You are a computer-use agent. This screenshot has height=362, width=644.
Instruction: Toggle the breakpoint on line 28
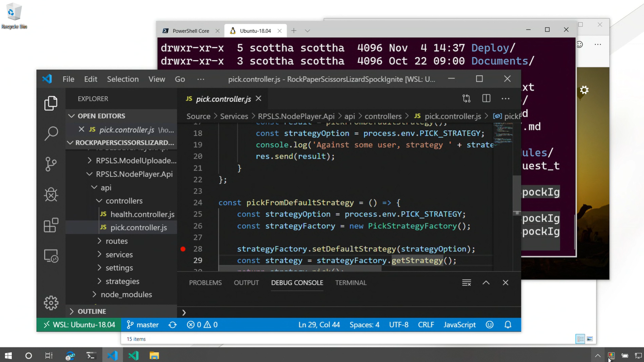tap(183, 249)
